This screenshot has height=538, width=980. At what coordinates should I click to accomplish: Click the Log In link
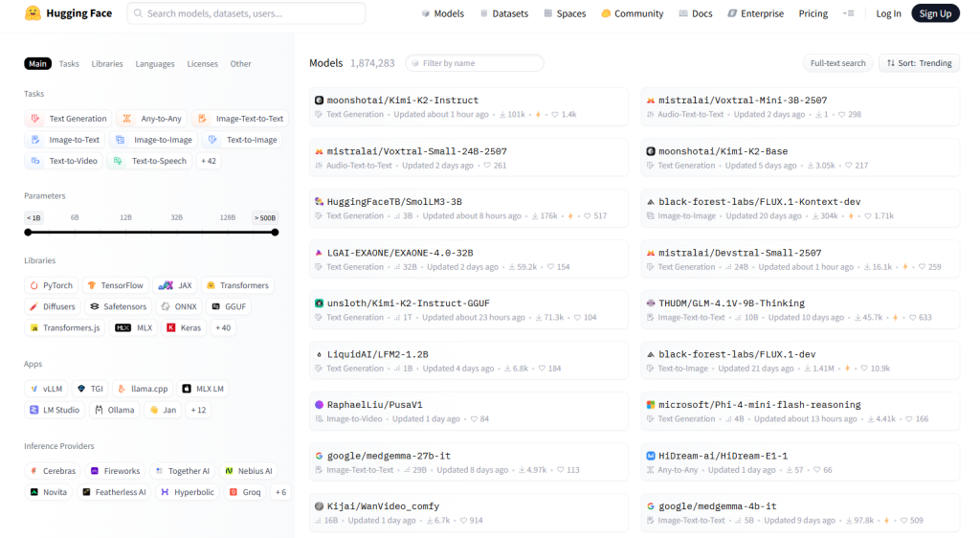(888, 13)
